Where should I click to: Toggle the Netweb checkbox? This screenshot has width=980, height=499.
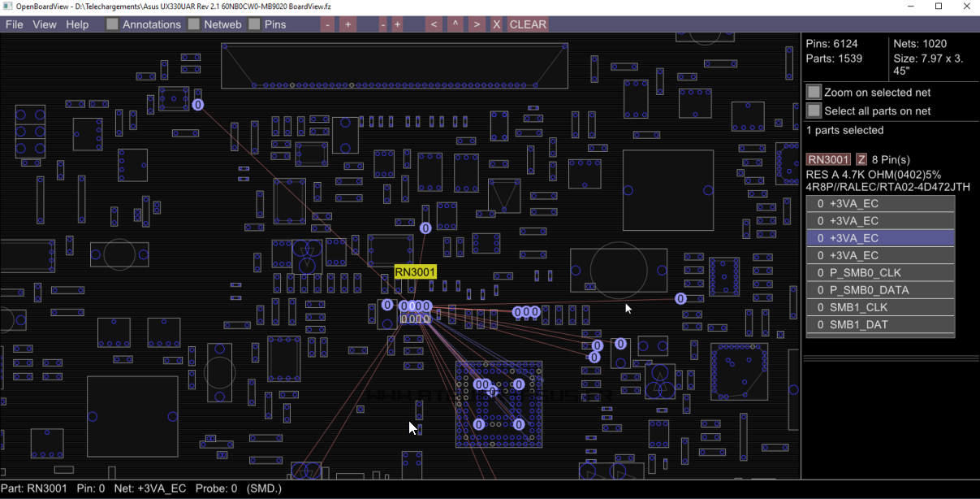pyautogui.click(x=194, y=24)
